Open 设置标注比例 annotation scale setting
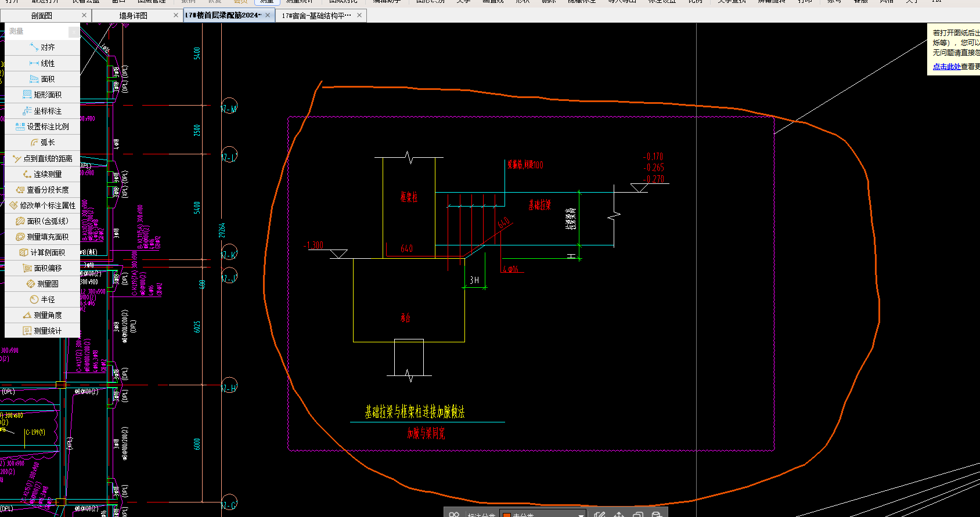Screen dimensions: 980x517 pos(42,126)
